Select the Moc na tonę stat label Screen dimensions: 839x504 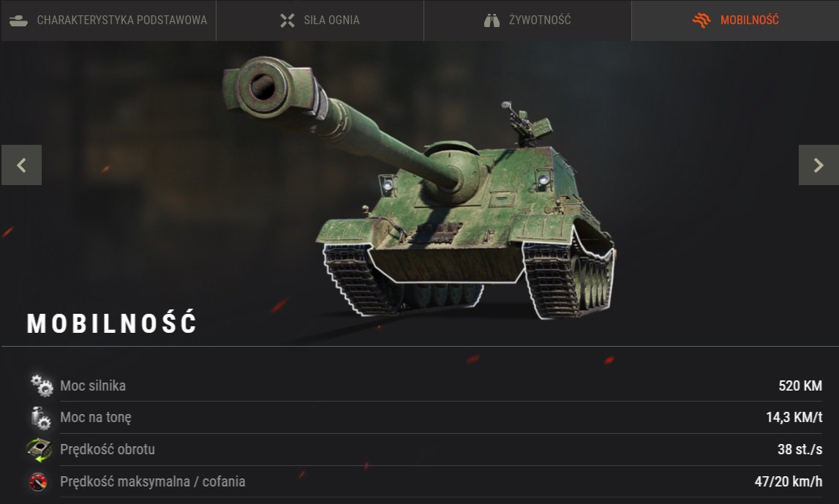96,418
